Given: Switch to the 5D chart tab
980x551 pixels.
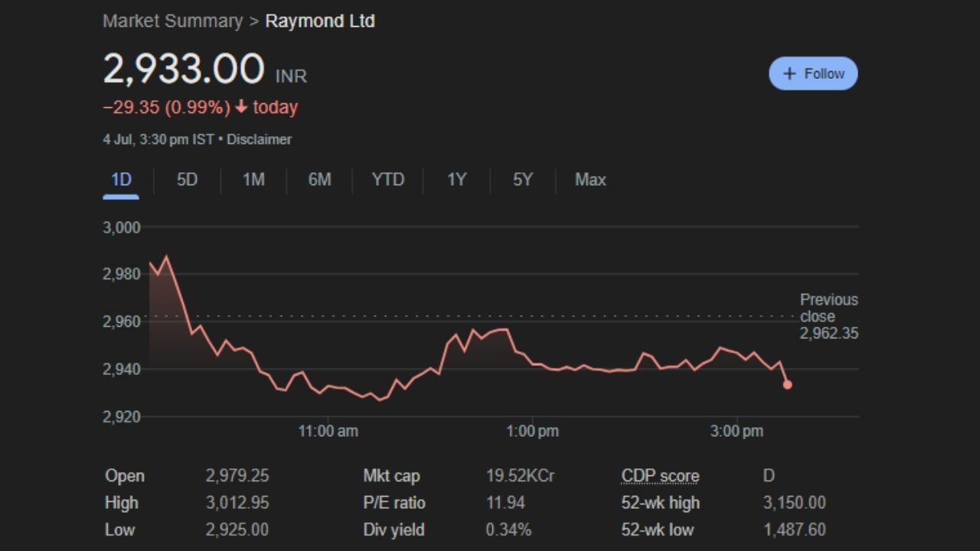Looking at the screenshot, I should 187,180.
